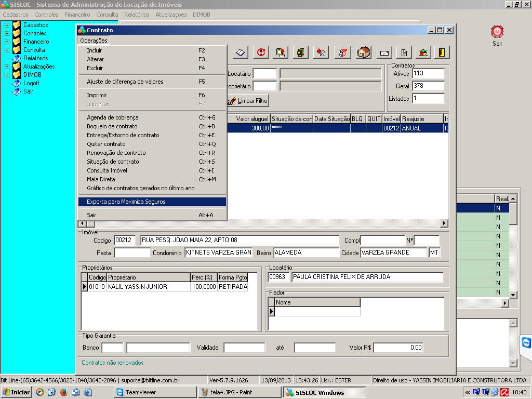Click the exit door toolbar icon

pyautogui.click(x=442, y=52)
